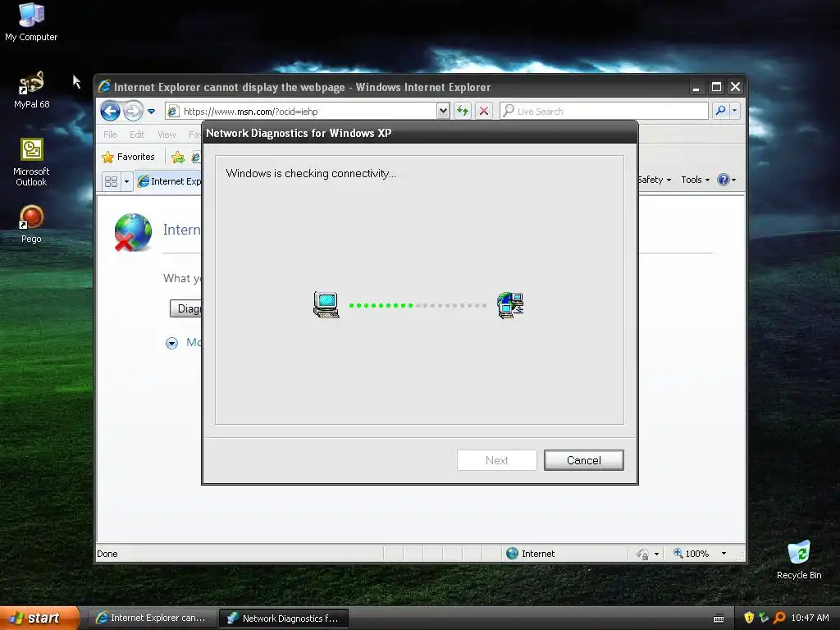Viewport: 840px width, 630px height.
Task: Click the Internet zone globe in status bar
Action: [x=512, y=554]
